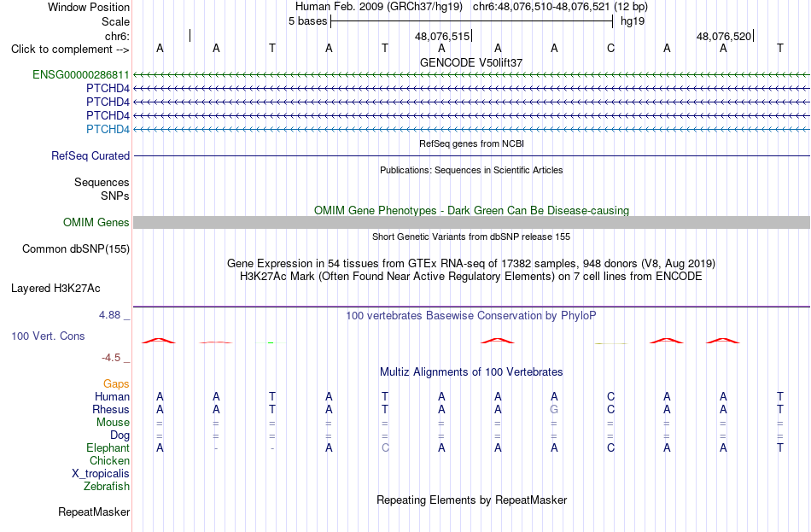Click the 'Sequences' track label
Screen dimensions: 811x532
[102, 182]
